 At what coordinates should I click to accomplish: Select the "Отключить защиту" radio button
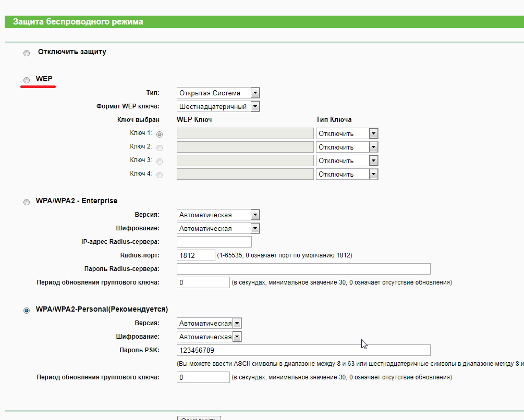coord(27,53)
